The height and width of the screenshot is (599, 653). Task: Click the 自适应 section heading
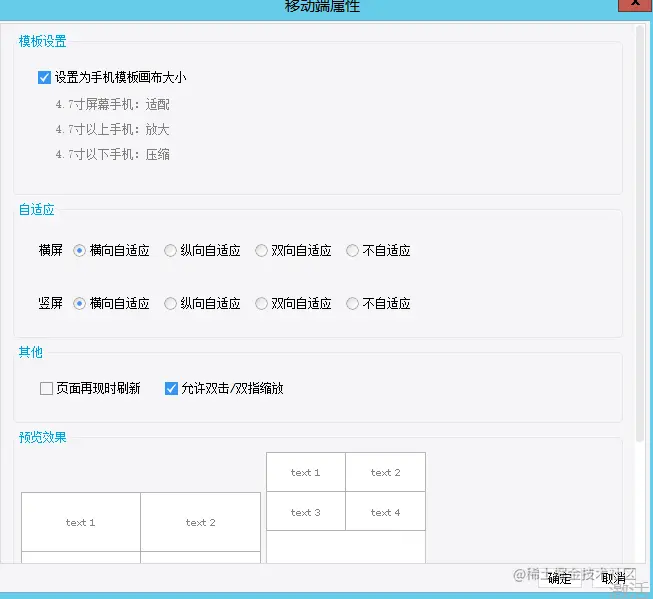37,209
